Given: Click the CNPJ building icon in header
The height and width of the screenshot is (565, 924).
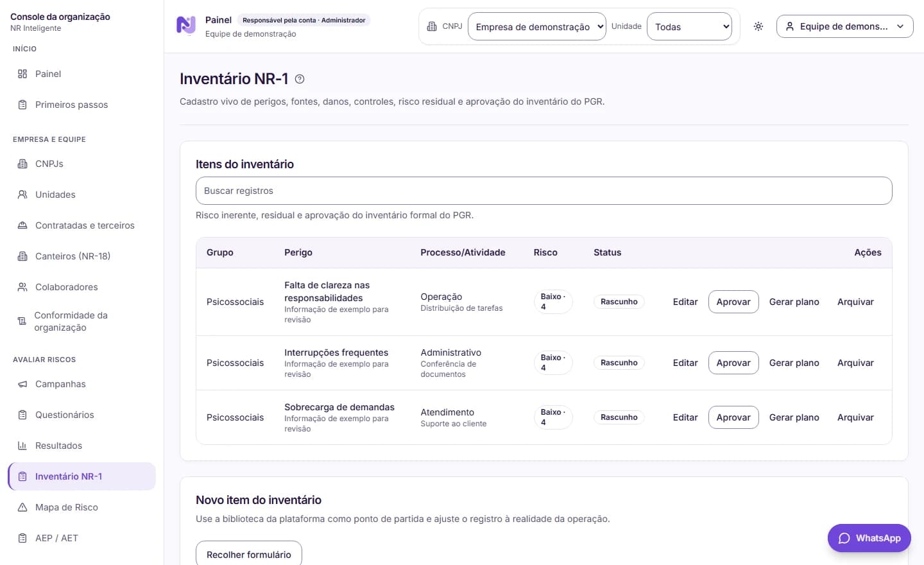Looking at the screenshot, I should pyautogui.click(x=432, y=26).
